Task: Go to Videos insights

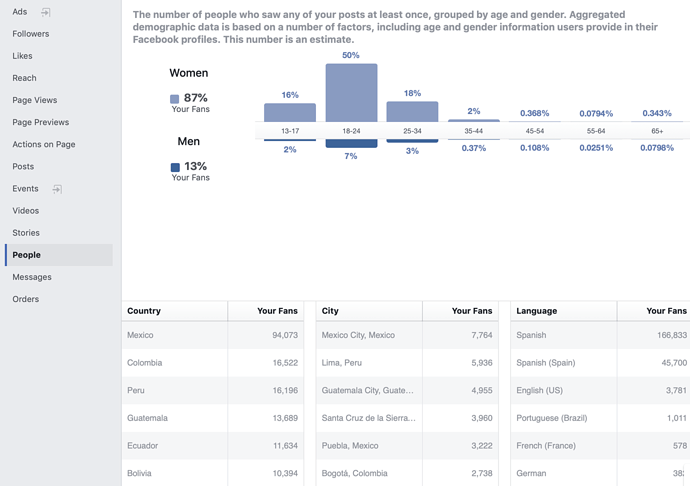Action: pyautogui.click(x=26, y=211)
